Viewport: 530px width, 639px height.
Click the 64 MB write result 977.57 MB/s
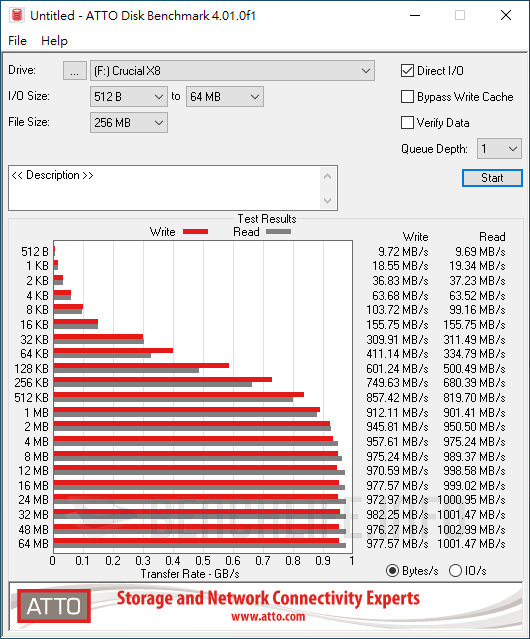(x=397, y=544)
